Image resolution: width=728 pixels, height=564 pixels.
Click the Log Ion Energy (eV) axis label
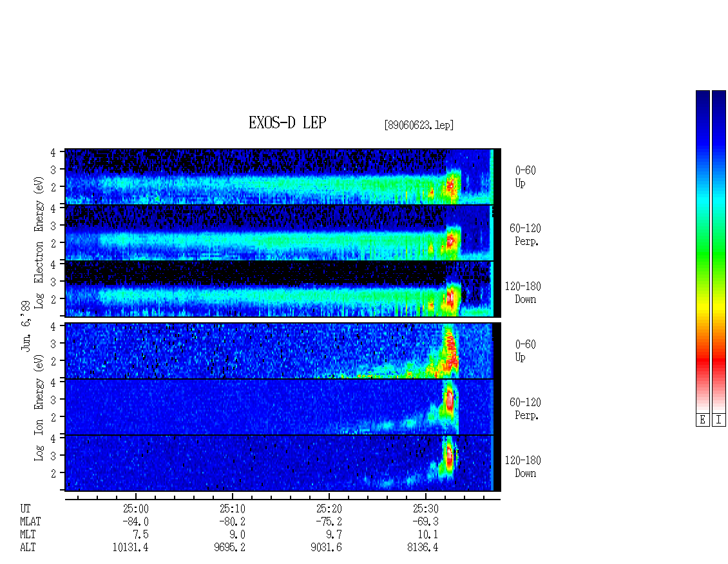[x=39, y=407]
